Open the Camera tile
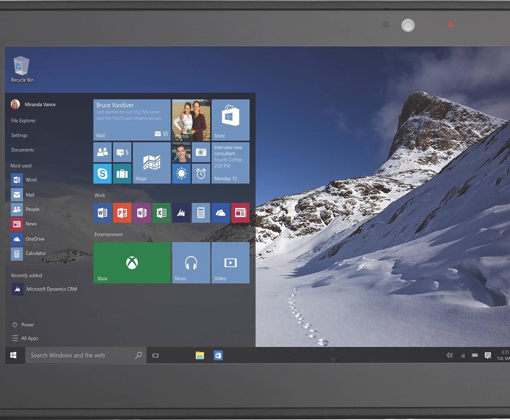This screenshot has height=420, width=510. (201, 152)
